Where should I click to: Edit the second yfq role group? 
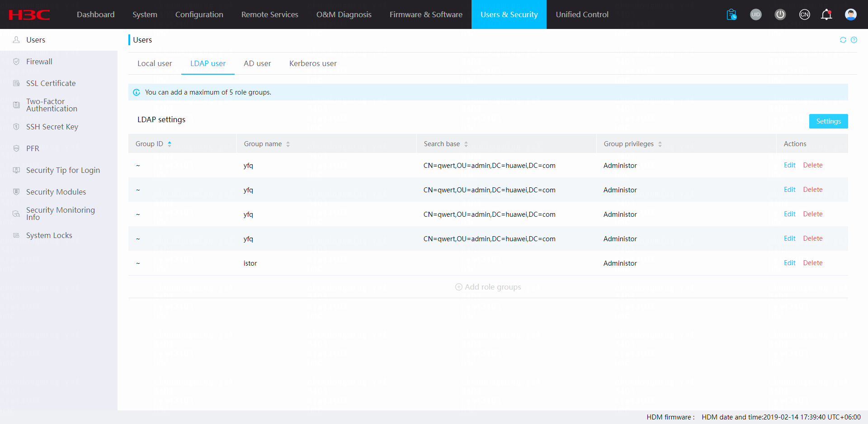coord(790,190)
